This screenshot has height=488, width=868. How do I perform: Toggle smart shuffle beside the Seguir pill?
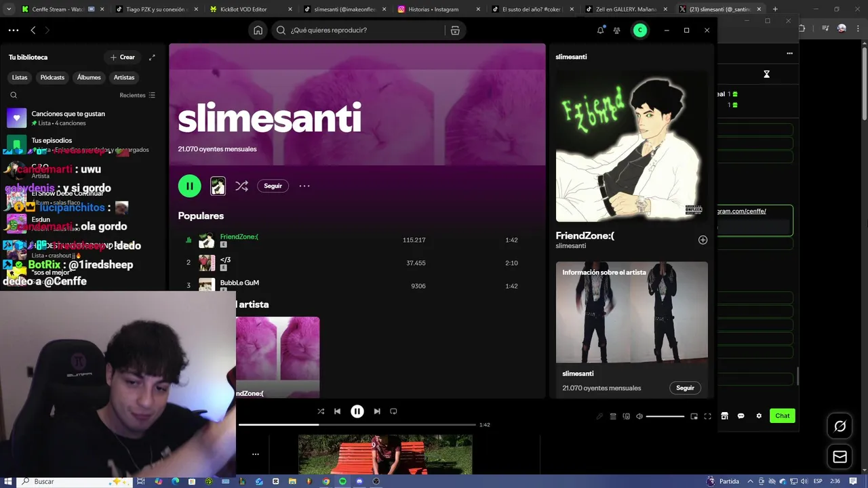coord(241,186)
